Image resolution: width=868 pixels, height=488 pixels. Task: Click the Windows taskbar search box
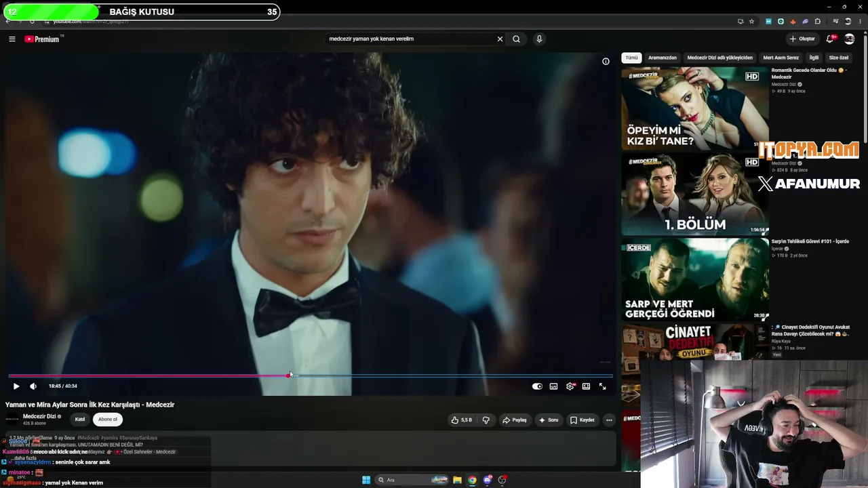click(x=412, y=480)
